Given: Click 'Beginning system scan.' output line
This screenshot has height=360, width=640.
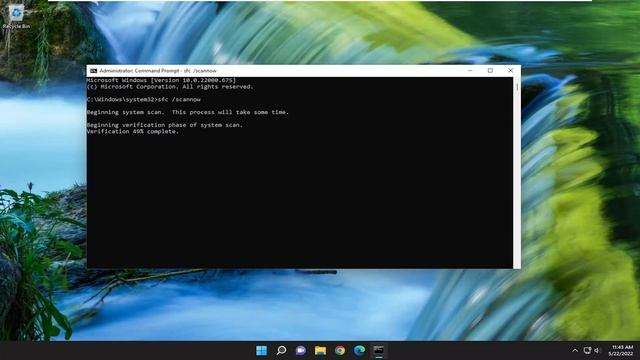Looking at the screenshot, I should (x=188, y=112).
